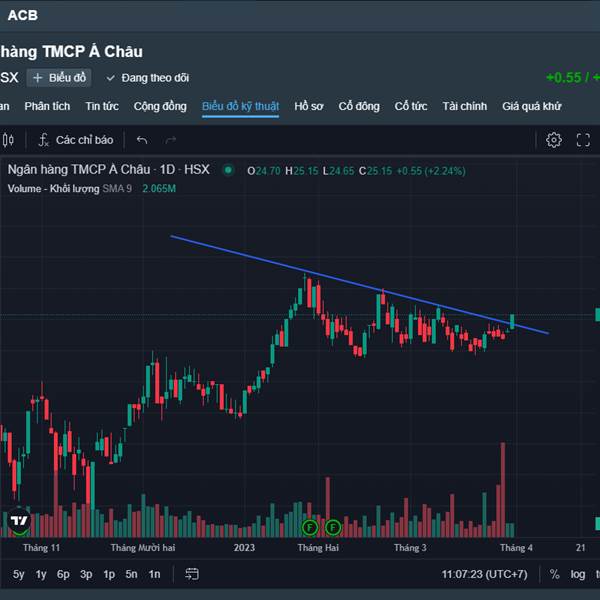
Task: Click the first F event marker
Action: [x=310, y=528]
